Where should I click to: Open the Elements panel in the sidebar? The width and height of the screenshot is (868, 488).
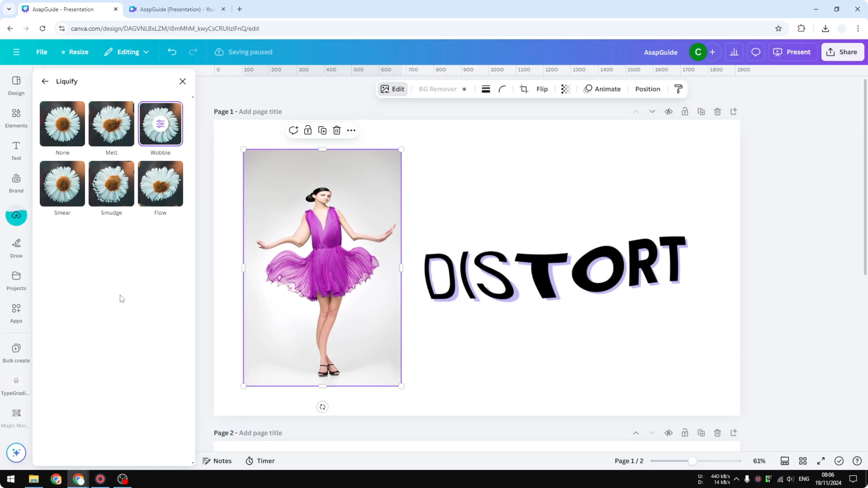point(16,118)
